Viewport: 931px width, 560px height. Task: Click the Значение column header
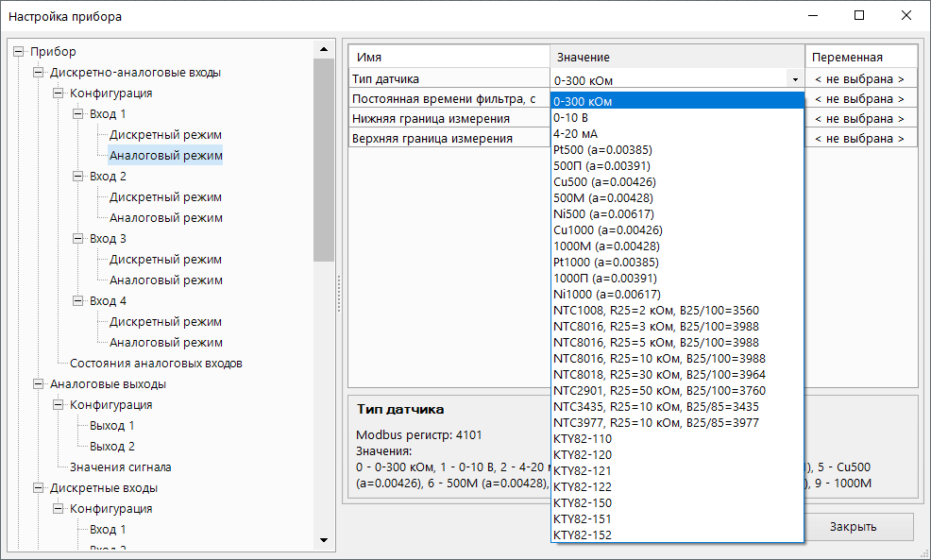[x=676, y=58]
